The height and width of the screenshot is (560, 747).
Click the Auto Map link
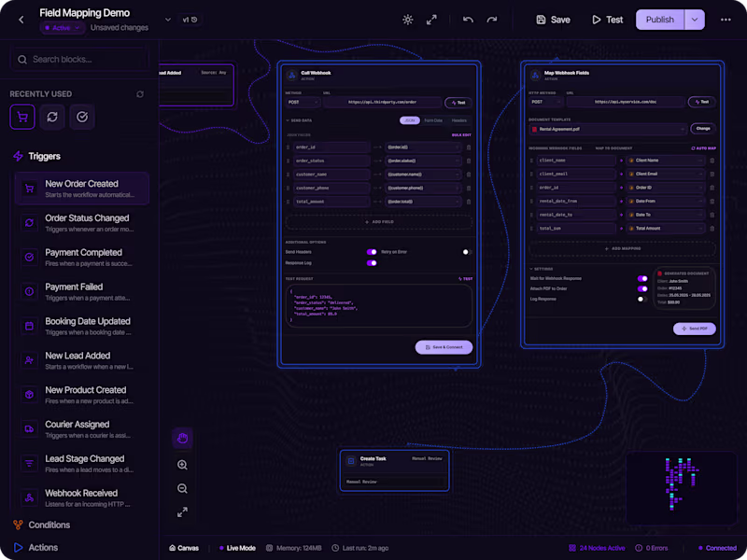[704, 148]
